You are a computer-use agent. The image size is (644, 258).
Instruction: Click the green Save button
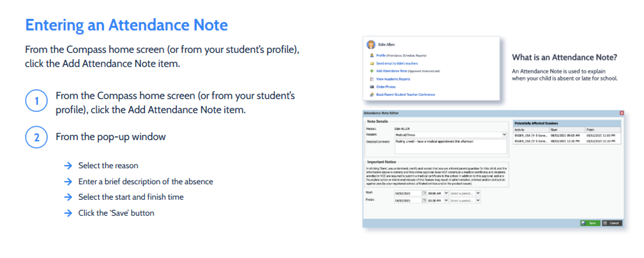coord(590,223)
